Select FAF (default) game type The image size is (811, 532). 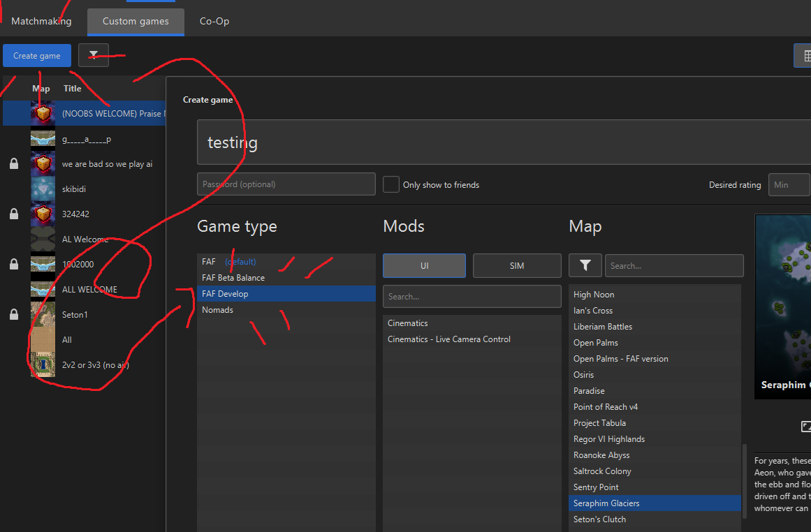tap(286, 262)
